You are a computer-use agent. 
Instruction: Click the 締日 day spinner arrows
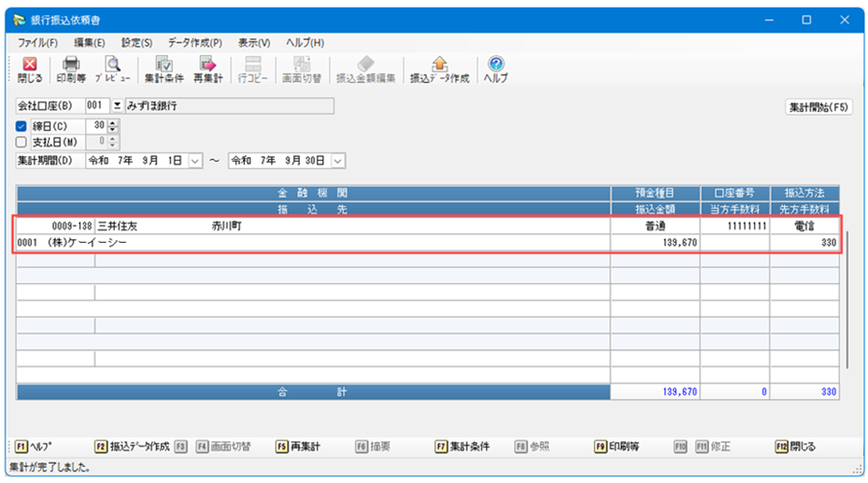113,125
